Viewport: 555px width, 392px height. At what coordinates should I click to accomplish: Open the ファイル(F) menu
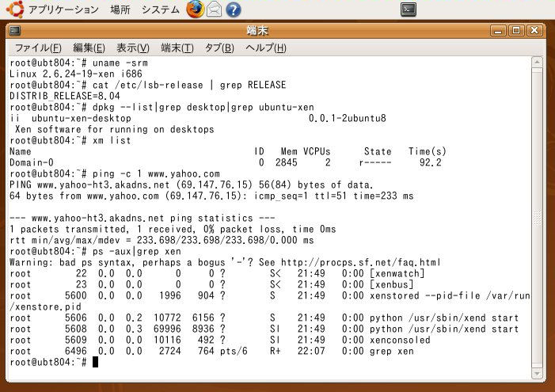tap(38, 48)
